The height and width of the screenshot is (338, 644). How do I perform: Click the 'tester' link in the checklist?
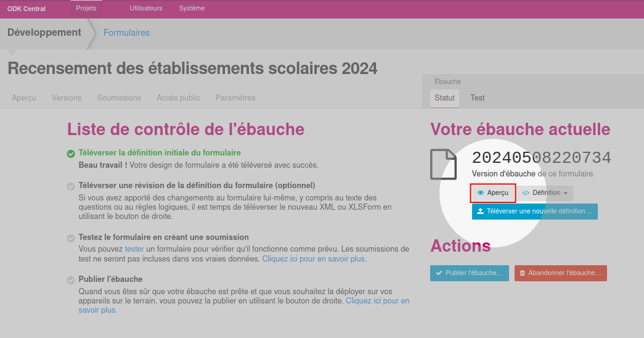click(x=134, y=249)
